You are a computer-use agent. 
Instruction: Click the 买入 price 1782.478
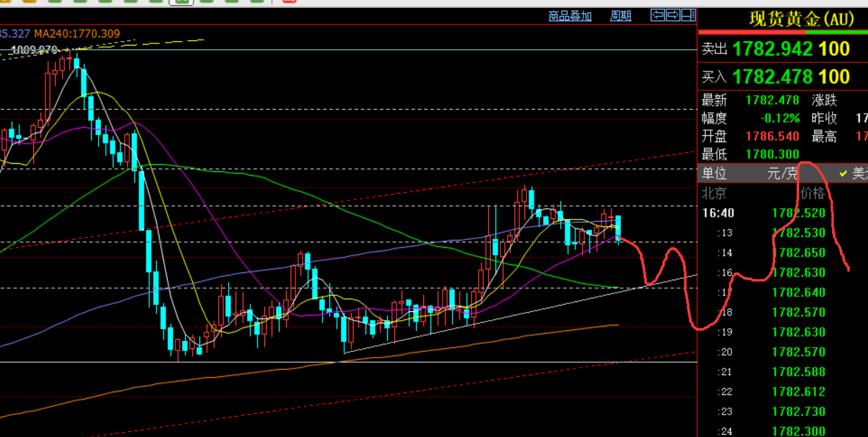(772, 77)
